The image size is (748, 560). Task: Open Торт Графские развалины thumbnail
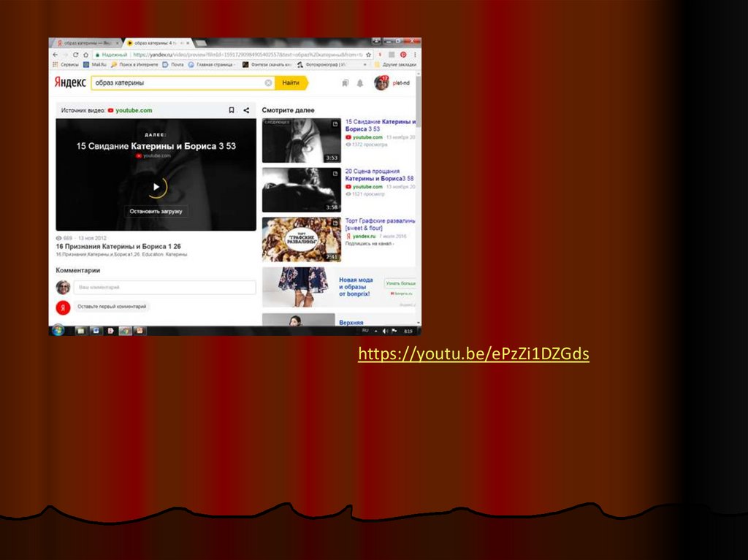click(302, 239)
